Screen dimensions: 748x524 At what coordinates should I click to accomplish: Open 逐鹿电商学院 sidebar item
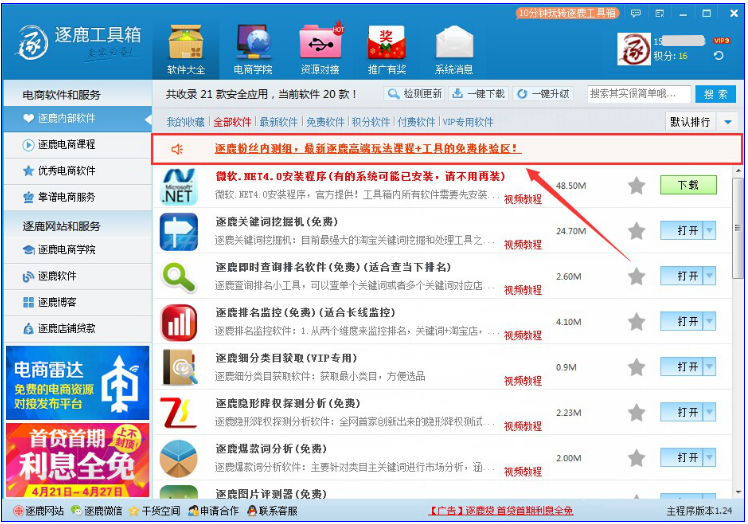77,250
